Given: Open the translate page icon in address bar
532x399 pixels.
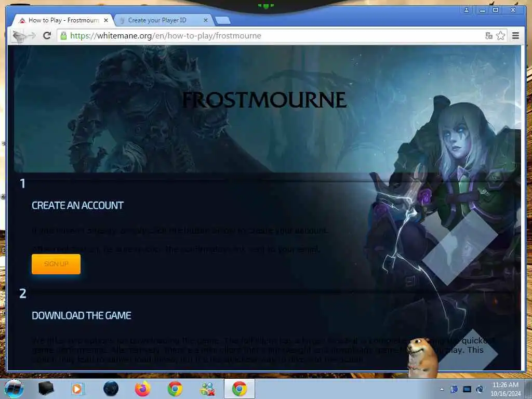Looking at the screenshot, I should coord(488,36).
